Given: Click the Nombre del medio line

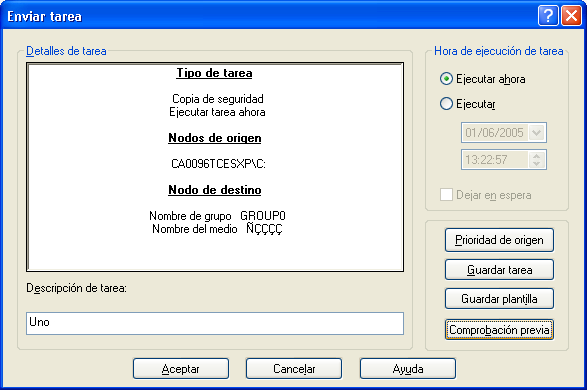Looking at the screenshot, I should (x=217, y=229).
